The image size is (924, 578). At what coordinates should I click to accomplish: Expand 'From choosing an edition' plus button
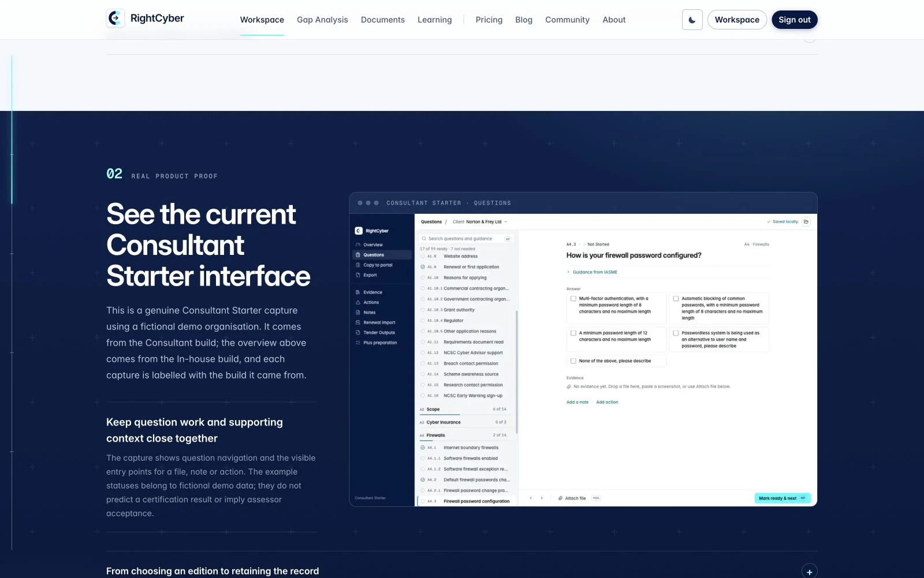810,571
